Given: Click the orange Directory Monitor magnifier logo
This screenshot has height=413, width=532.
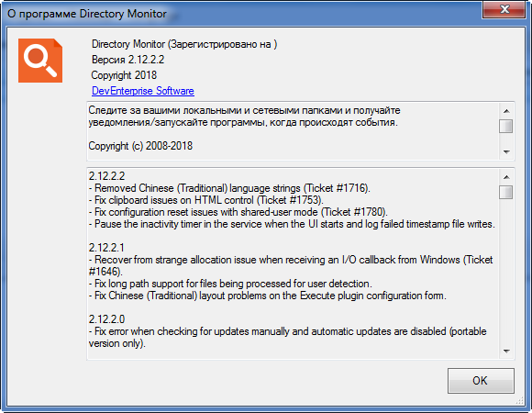Looking at the screenshot, I should pos(40,61).
